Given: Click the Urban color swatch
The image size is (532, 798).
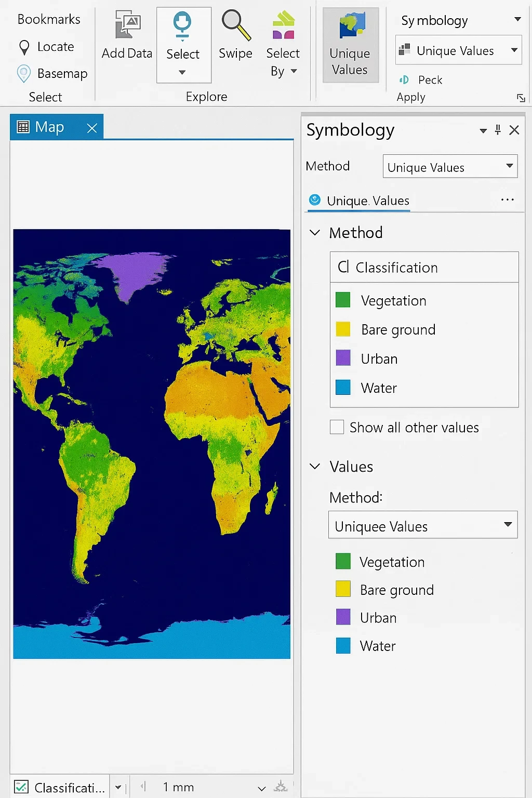Looking at the screenshot, I should [343, 358].
